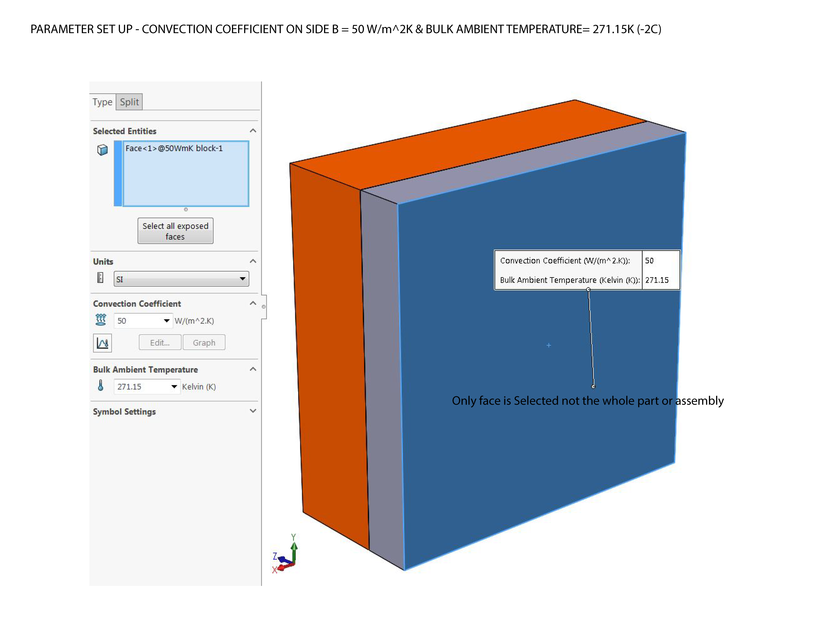Click the Edit button
Image resolution: width=828 pixels, height=640 pixels.
(x=159, y=342)
